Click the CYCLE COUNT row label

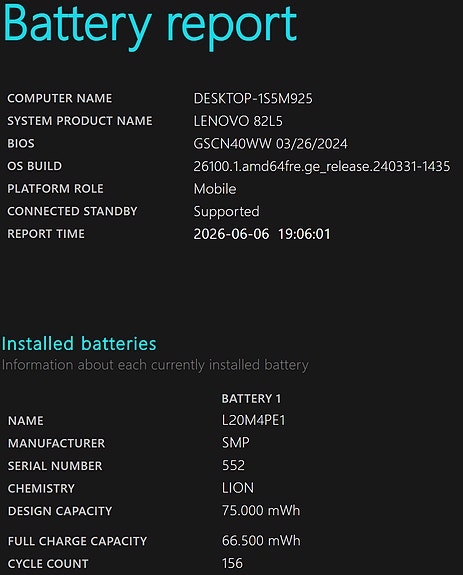click(48, 564)
